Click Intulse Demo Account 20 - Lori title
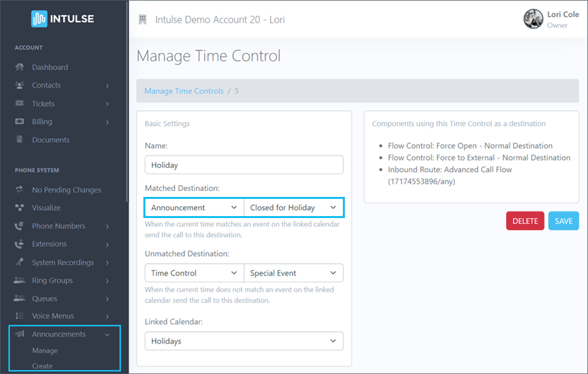This screenshot has width=588, height=374. (220, 20)
